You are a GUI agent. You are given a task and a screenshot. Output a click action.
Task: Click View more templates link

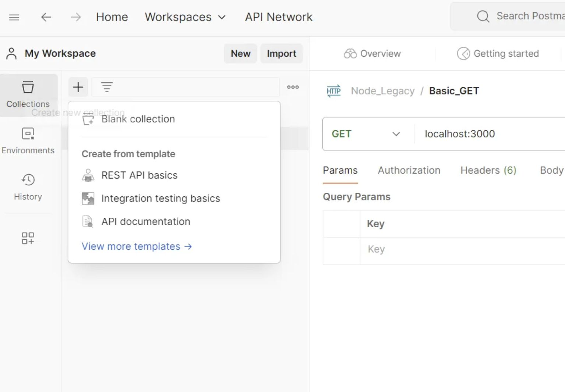point(137,246)
